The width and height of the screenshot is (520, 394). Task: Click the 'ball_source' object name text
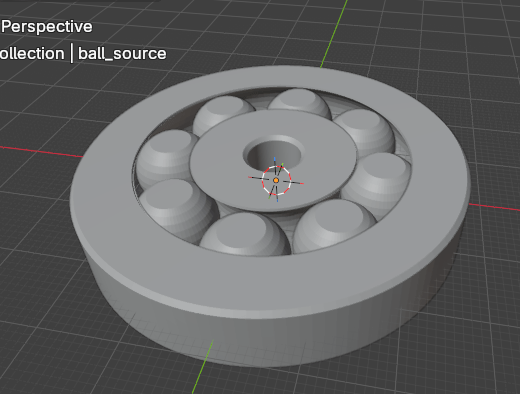122,54
